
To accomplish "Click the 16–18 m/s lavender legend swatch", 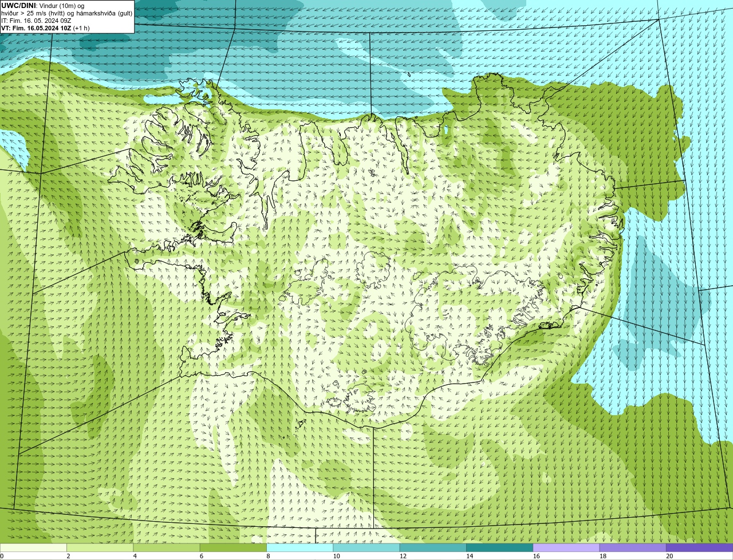I will 566,547.
